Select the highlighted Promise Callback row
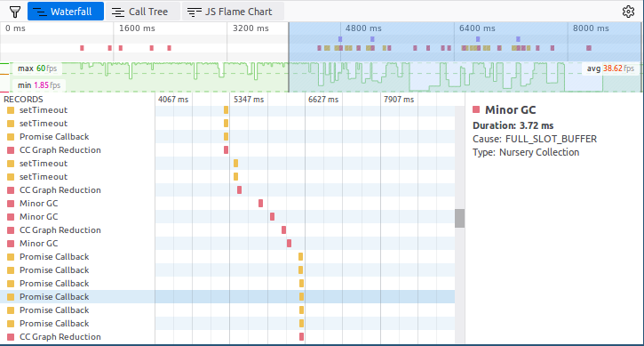 [x=227, y=296]
